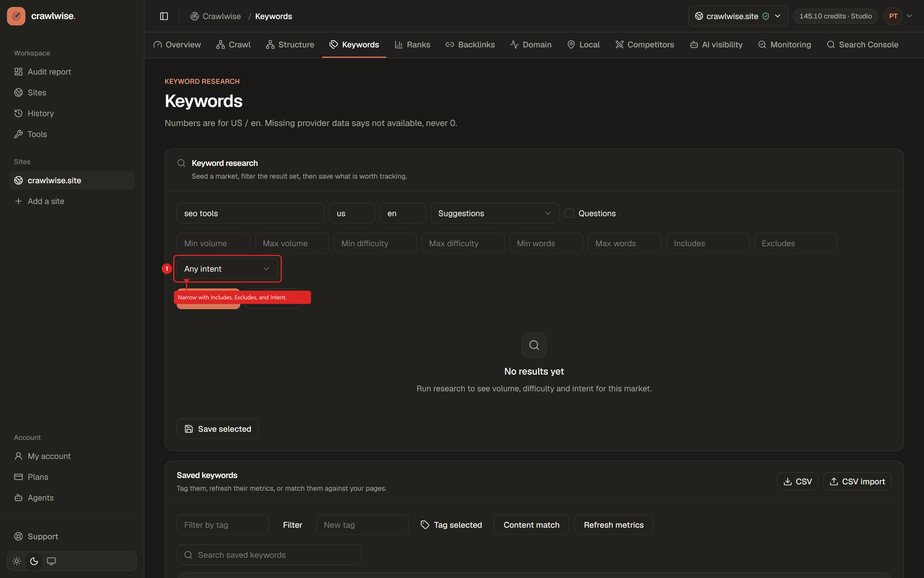Click the New tag field
924x578 pixels.
coord(362,525)
